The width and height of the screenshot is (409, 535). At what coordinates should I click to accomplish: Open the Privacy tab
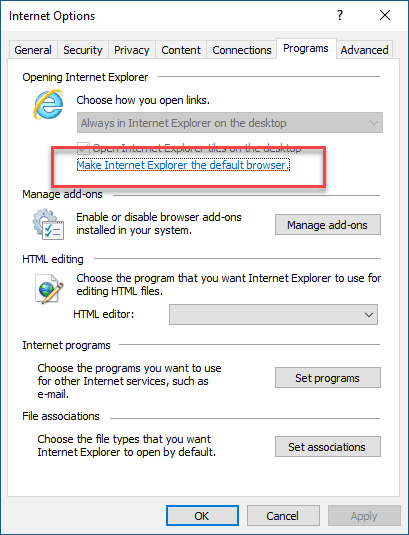click(132, 50)
